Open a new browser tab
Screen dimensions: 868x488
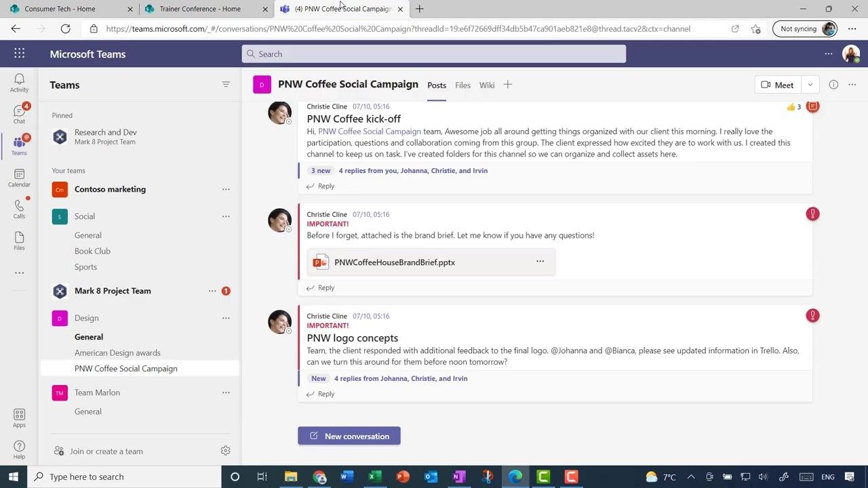pos(420,9)
